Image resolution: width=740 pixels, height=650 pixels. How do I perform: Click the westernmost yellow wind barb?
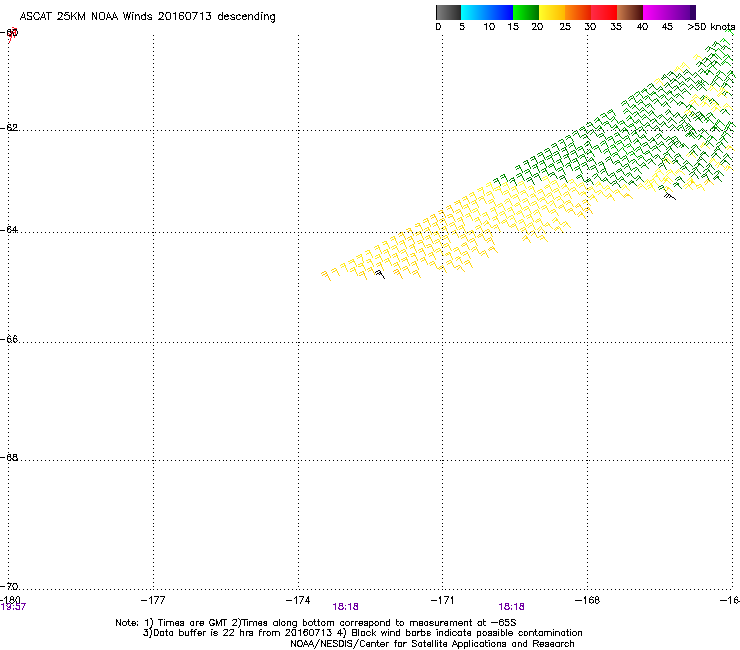coord(326,276)
